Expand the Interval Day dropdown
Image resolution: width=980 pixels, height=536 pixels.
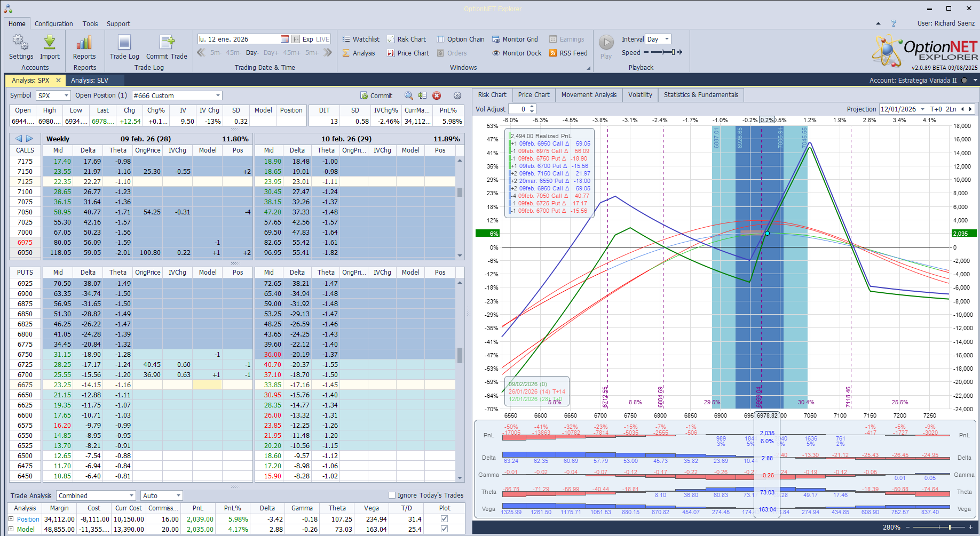667,39
